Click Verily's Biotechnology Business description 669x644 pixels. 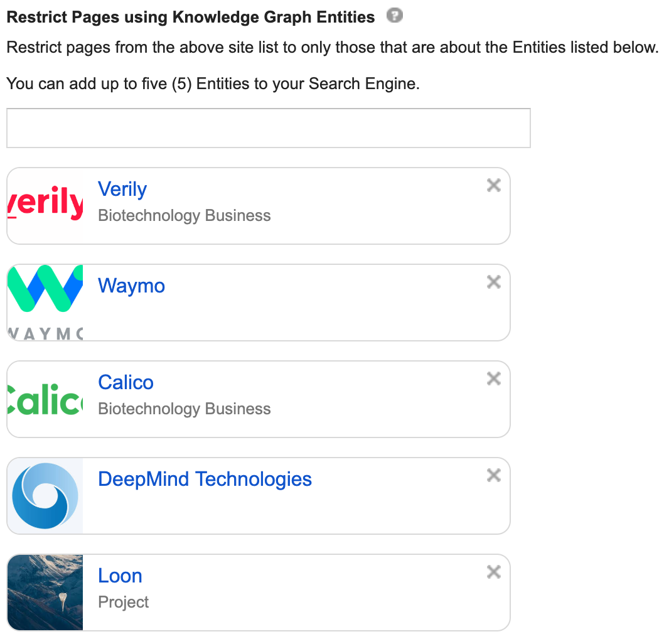(x=185, y=216)
